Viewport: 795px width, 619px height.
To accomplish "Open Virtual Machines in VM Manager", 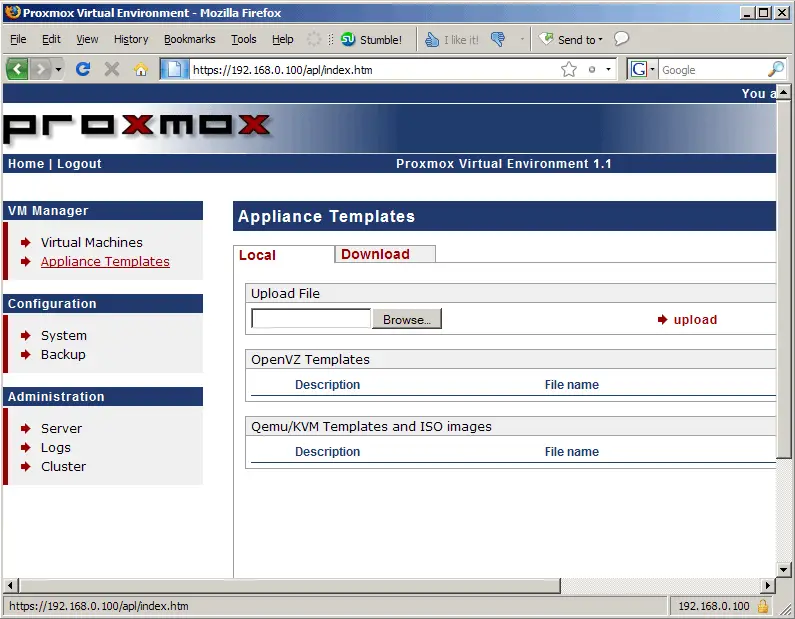I will tap(92, 242).
